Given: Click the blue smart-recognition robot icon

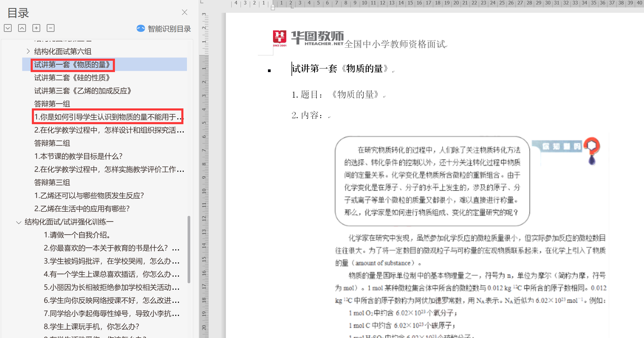Looking at the screenshot, I should pyautogui.click(x=141, y=28).
